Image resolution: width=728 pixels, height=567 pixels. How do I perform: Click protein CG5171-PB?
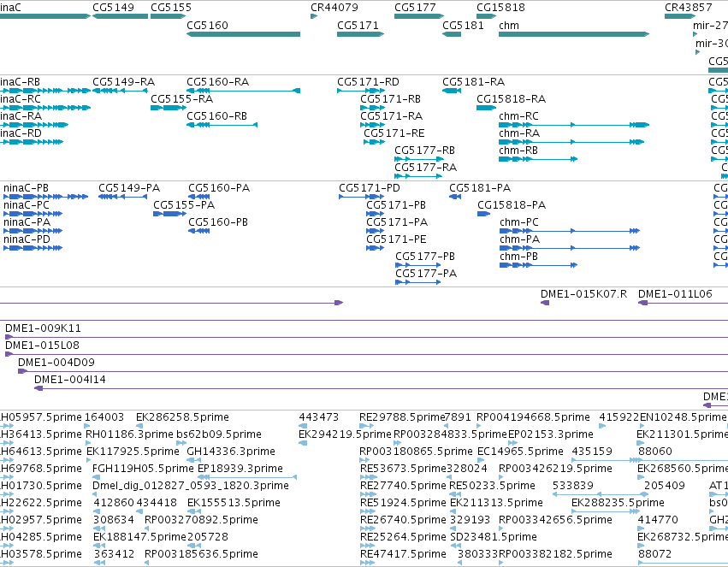tap(376, 214)
